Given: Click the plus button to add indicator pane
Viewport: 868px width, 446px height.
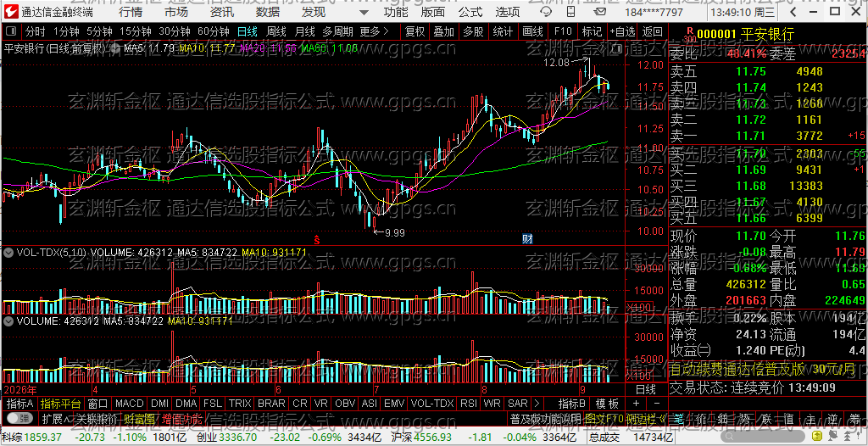Looking at the screenshot, I should (x=636, y=404).
